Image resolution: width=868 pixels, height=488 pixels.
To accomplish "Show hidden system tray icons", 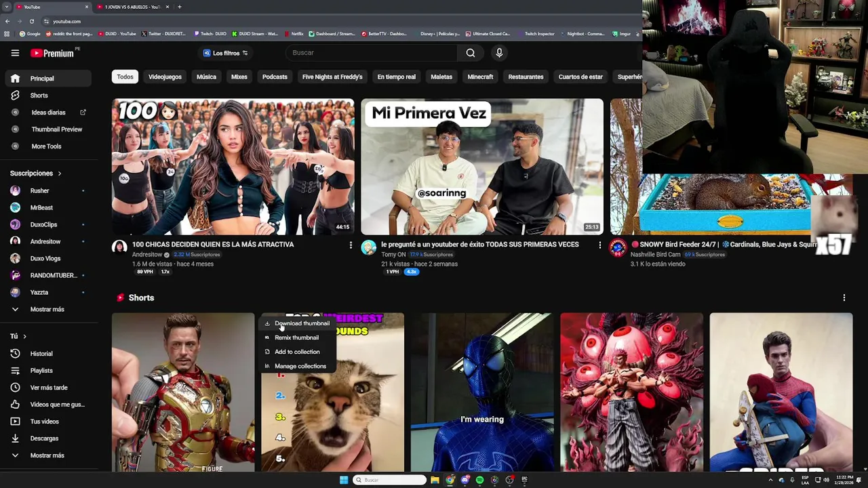I will coord(770,480).
